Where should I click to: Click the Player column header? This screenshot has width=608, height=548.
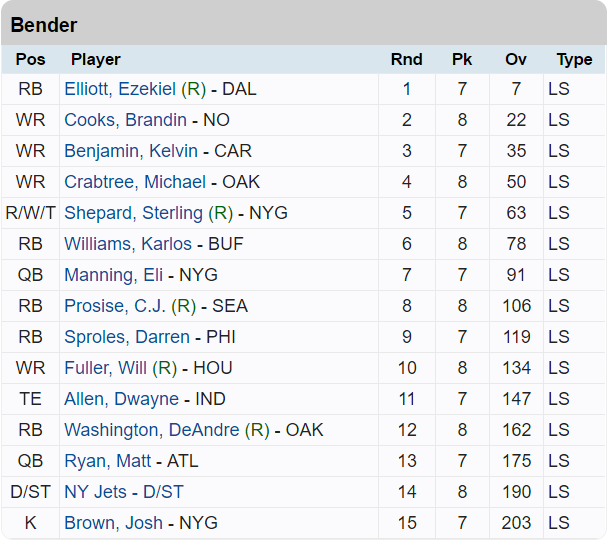(x=96, y=60)
